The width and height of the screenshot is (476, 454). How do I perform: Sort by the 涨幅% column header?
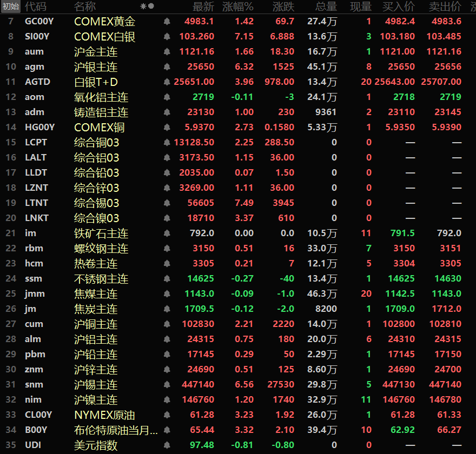pyautogui.click(x=237, y=6)
